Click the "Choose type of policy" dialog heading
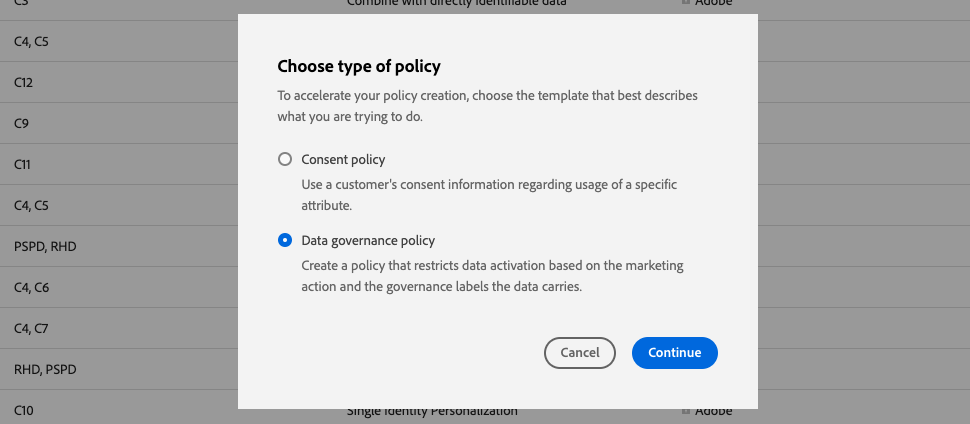970x424 pixels. 359,66
